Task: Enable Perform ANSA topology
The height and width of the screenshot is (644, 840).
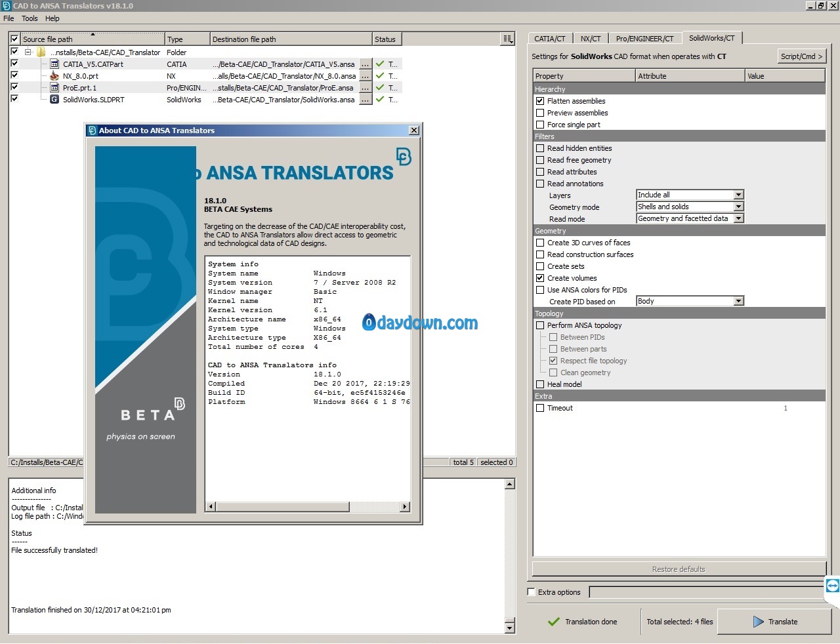Action: click(540, 325)
